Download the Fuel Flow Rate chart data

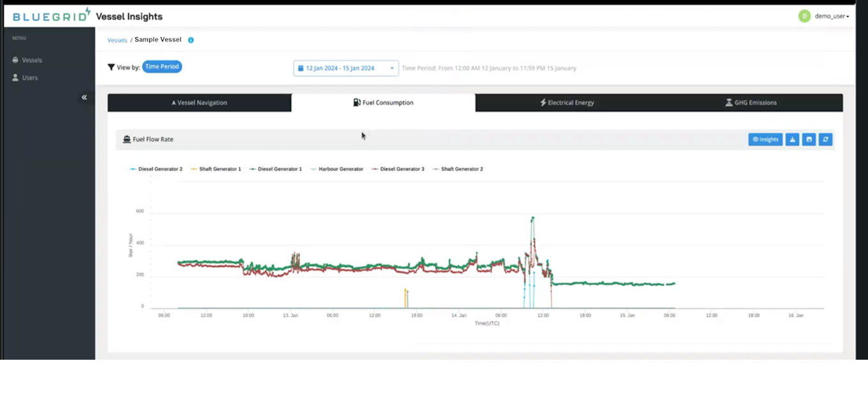click(x=792, y=139)
